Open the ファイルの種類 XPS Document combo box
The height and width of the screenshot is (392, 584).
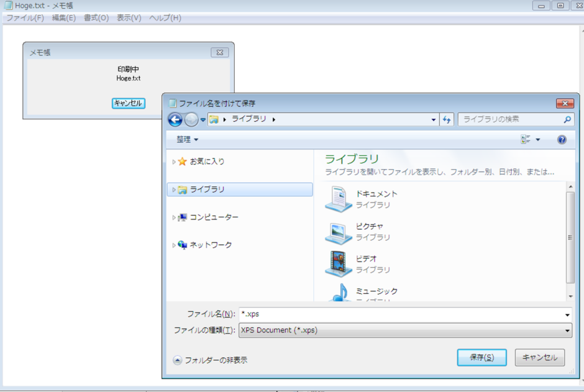[405, 330]
